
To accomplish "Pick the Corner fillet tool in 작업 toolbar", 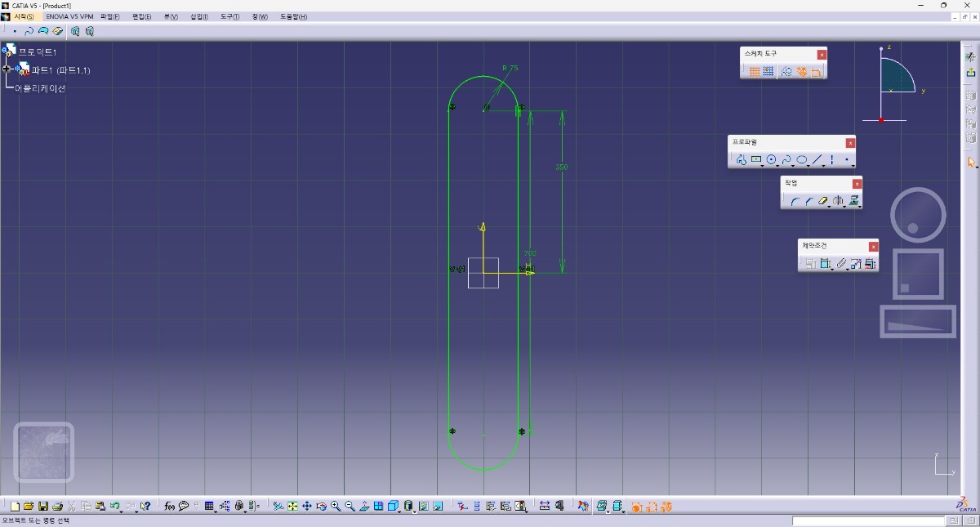I will click(794, 201).
